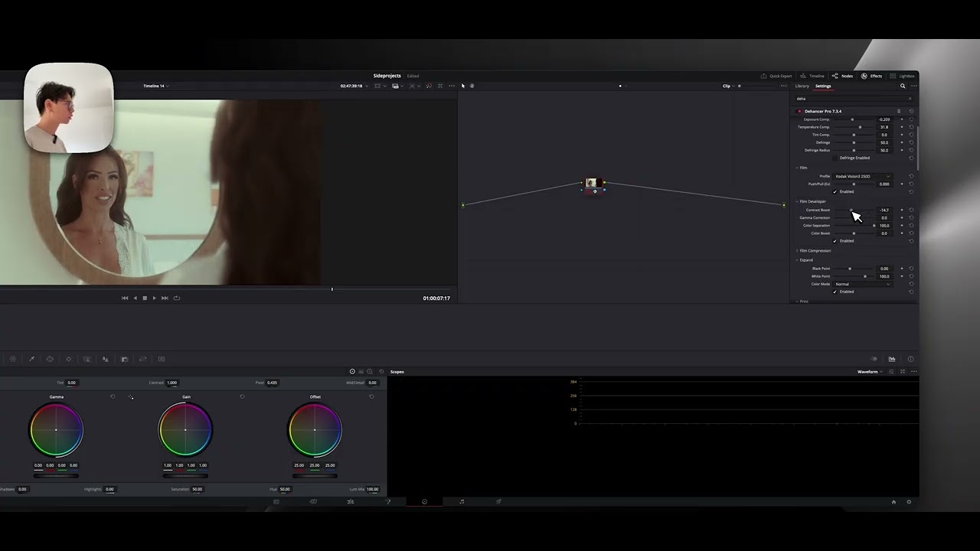Open the Color page icon
This screenshot has height=551, width=980.
[424, 501]
